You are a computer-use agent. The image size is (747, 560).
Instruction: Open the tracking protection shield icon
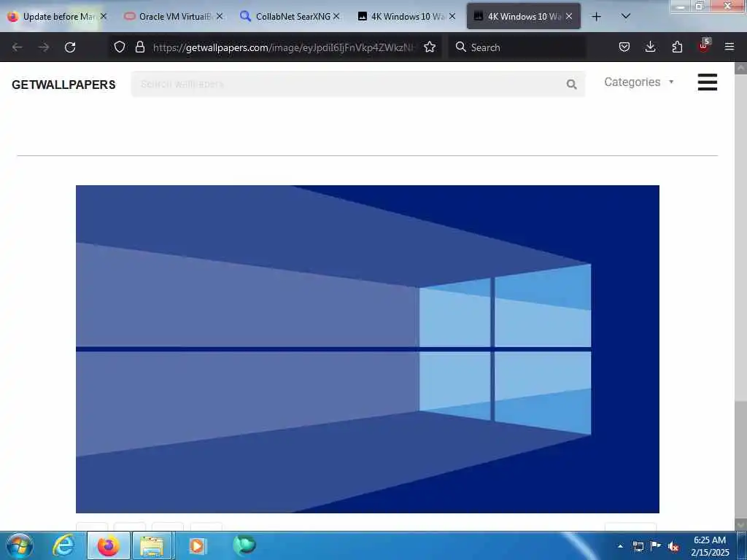click(x=120, y=47)
